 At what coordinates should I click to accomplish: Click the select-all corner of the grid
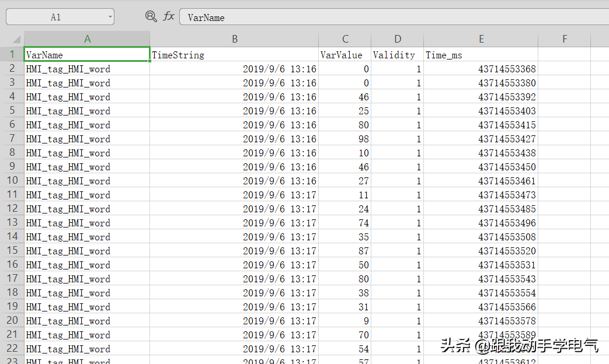[x=12, y=39]
